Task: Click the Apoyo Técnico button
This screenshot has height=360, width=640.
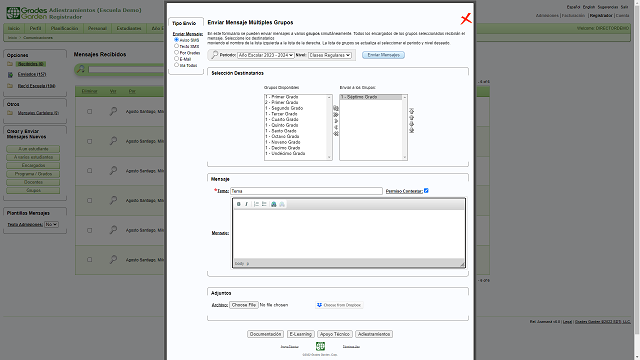Action: tap(335, 334)
